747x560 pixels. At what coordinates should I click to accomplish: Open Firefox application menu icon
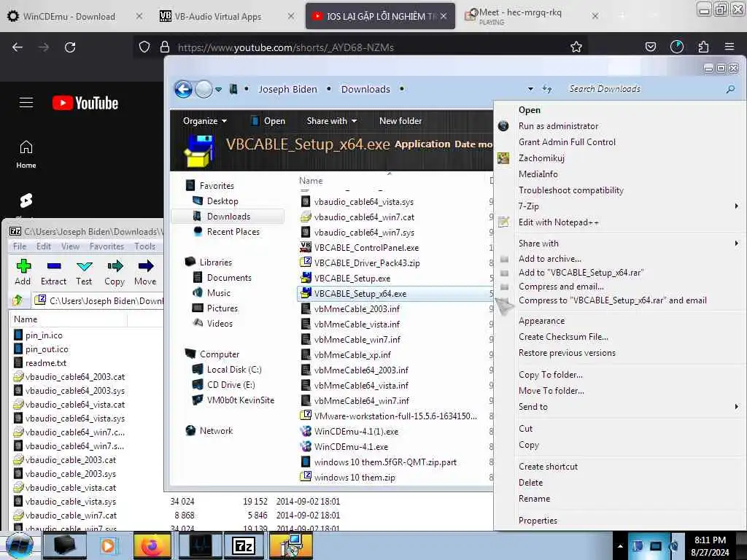pos(729,47)
